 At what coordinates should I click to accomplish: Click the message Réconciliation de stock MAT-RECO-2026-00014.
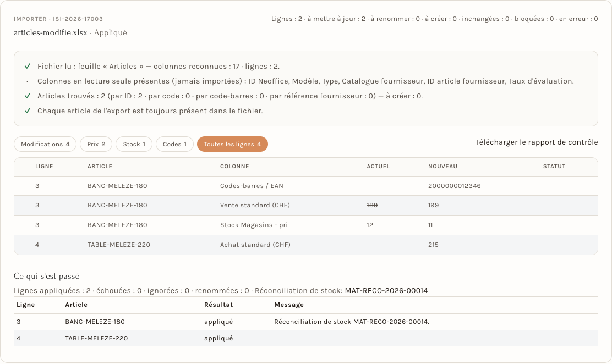[x=352, y=322]
